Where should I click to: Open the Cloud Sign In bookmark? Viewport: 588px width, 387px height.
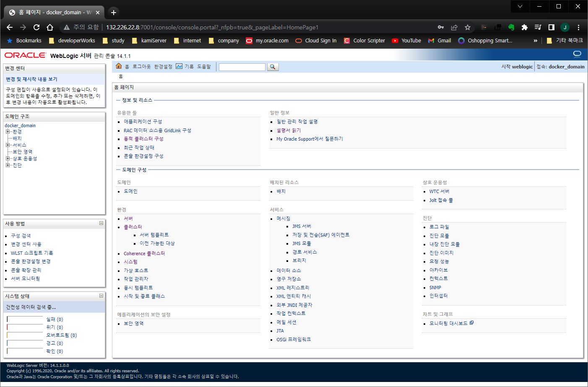tap(316, 41)
